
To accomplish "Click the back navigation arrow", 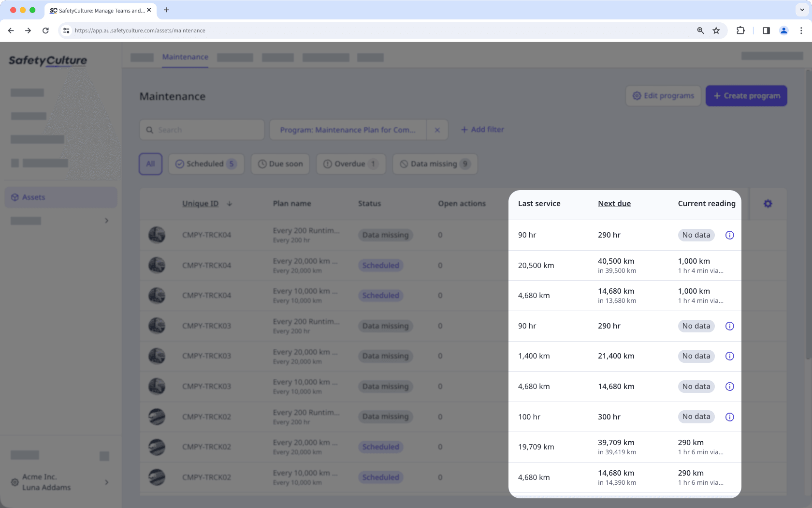I will (11, 30).
